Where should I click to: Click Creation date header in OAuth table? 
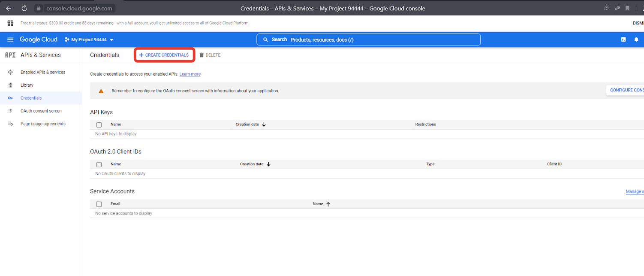pyautogui.click(x=252, y=164)
